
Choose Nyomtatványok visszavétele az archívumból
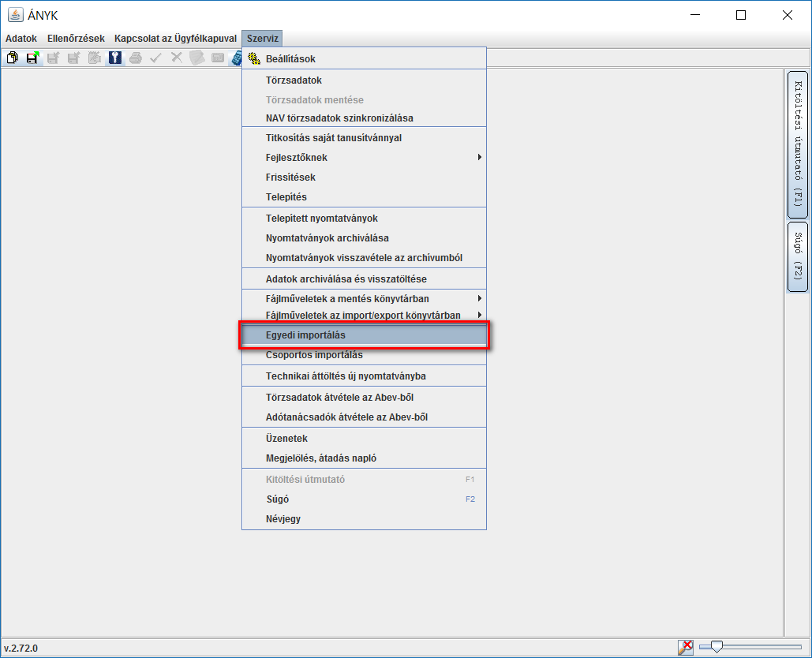tap(364, 258)
